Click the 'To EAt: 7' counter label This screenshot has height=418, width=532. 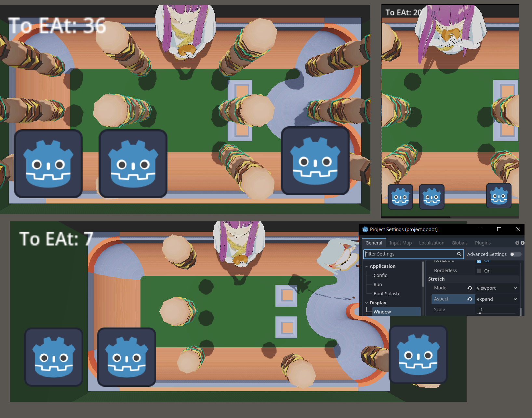pyautogui.click(x=56, y=239)
